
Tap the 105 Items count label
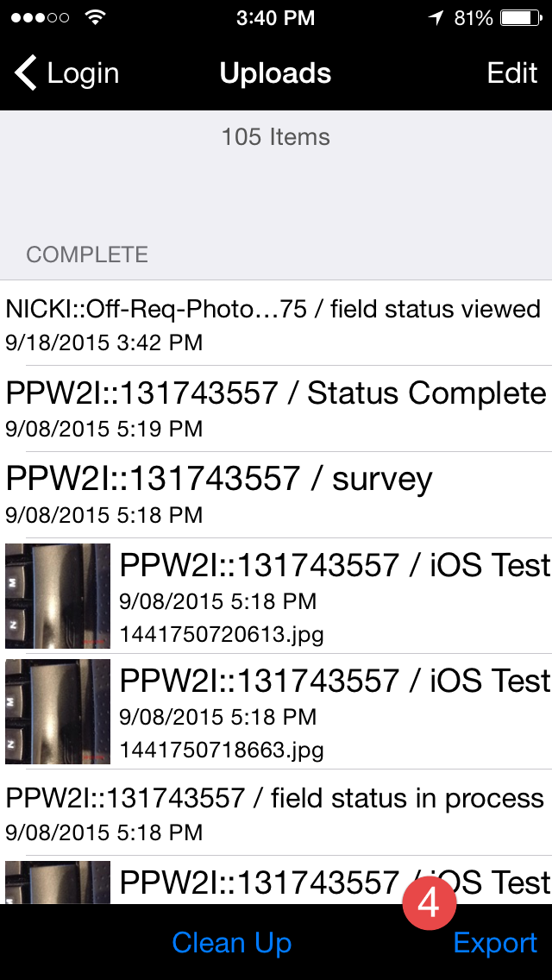click(275, 136)
